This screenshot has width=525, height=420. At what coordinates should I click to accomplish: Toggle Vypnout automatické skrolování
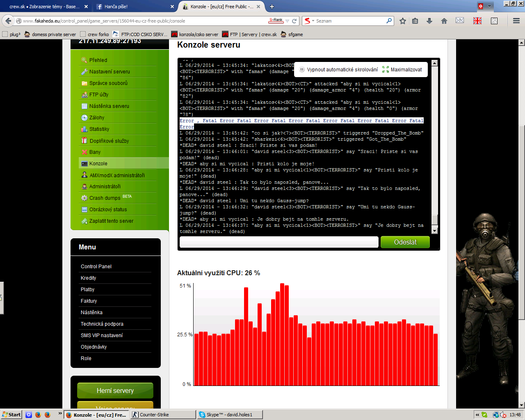tap(338, 70)
